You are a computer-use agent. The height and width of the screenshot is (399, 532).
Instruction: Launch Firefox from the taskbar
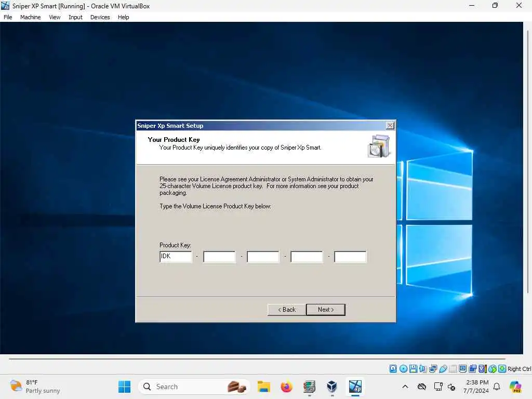pos(286,387)
